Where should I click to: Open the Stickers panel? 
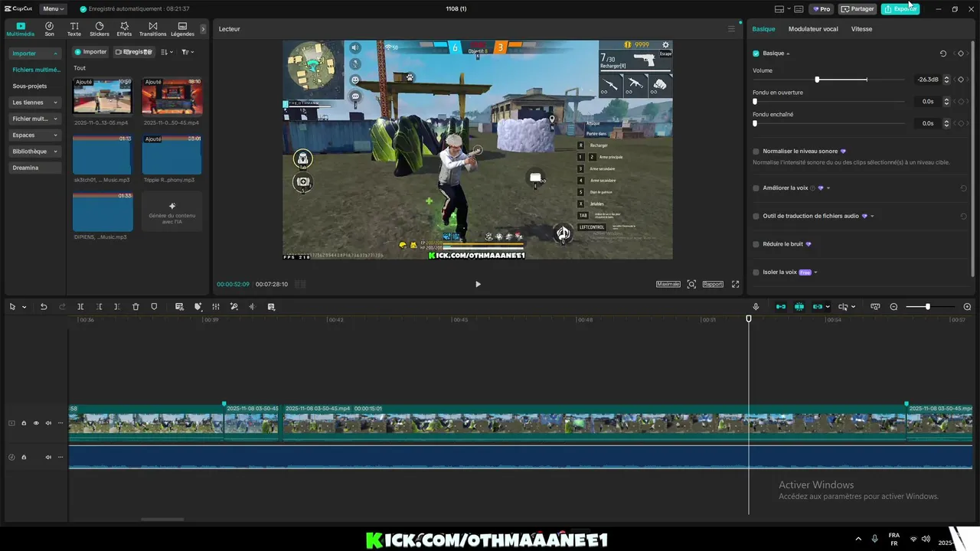tap(100, 29)
